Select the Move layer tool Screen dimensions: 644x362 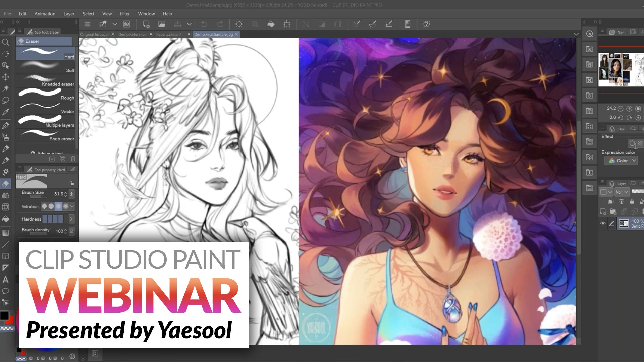tap(5, 77)
